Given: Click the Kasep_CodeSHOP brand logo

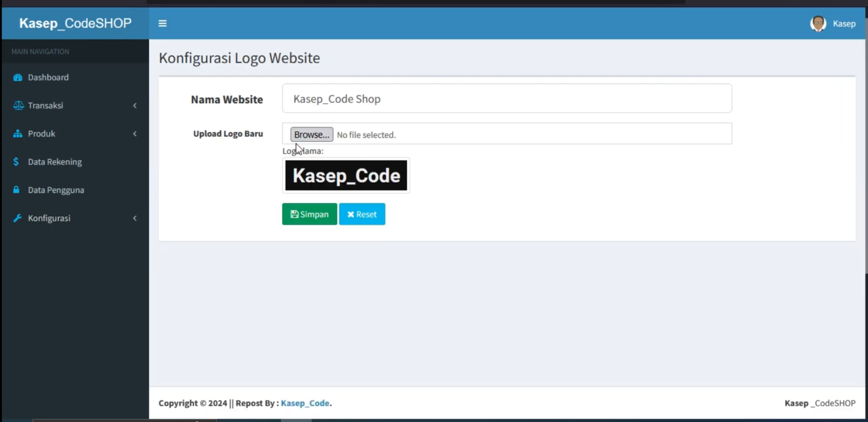Looking at the screenshot, I should (75, 23).
